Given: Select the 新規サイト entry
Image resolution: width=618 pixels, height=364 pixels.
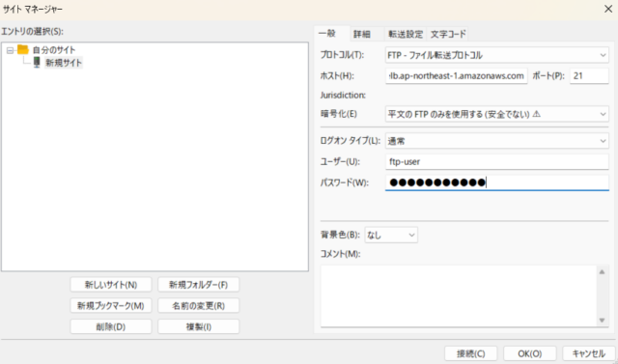Looking at the screenshot, I should (64, 63).
